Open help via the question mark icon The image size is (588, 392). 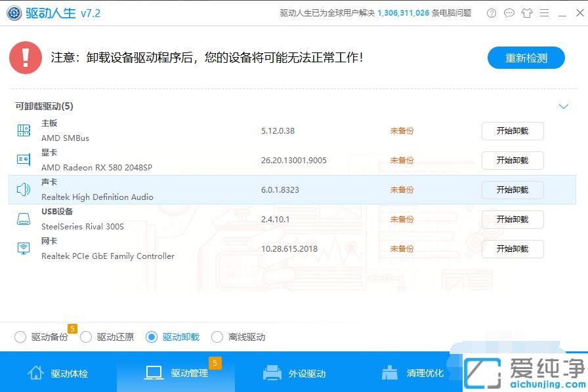click(491, 12)
